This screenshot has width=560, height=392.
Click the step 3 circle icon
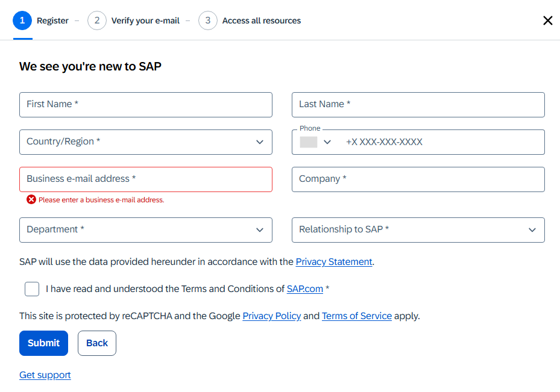click(x=207, y=20)
